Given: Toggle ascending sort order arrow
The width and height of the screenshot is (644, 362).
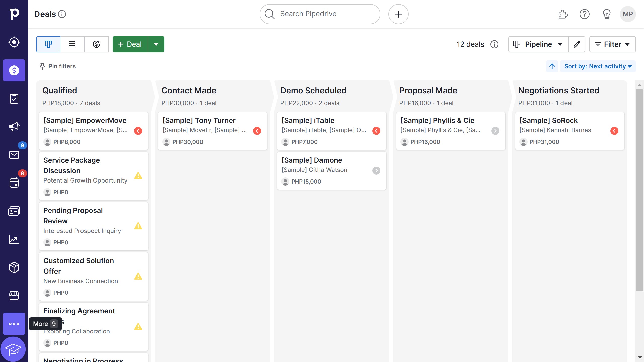Looking at the screenshot, I should pos(552,66).
